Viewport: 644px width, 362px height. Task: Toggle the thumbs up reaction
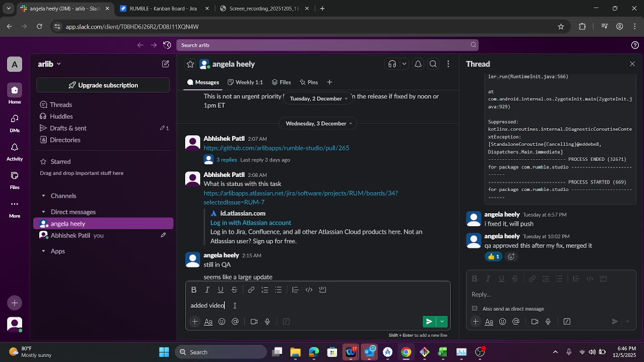pos(494,256)
